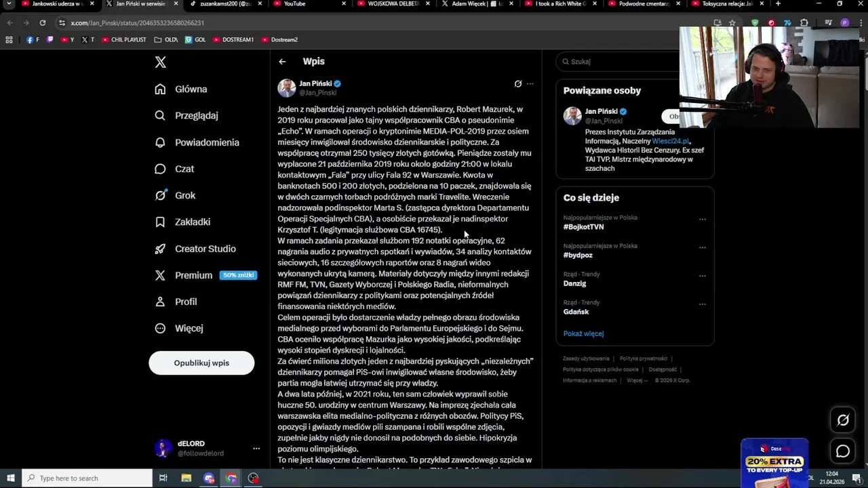This screenshot has width=868, height=488.
Task: Open Jan Piński's avatar on the post
Action: [286, 88]
